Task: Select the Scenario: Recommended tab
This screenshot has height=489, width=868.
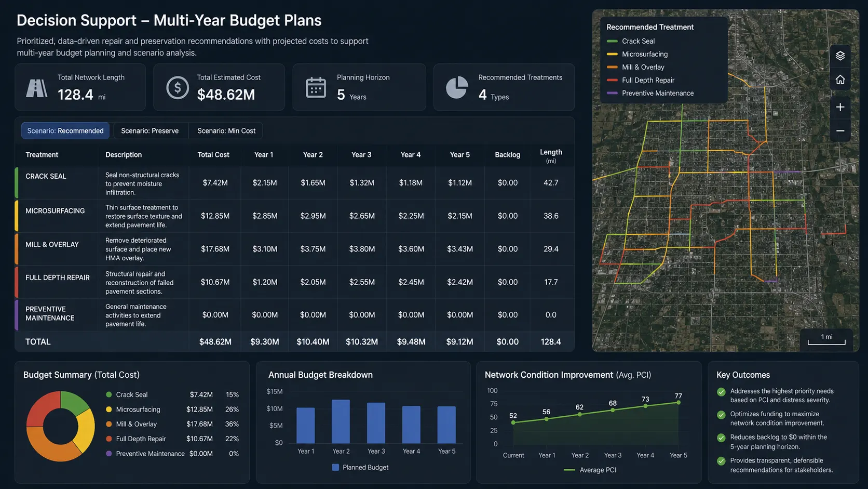Action: (x=65, y=130)
